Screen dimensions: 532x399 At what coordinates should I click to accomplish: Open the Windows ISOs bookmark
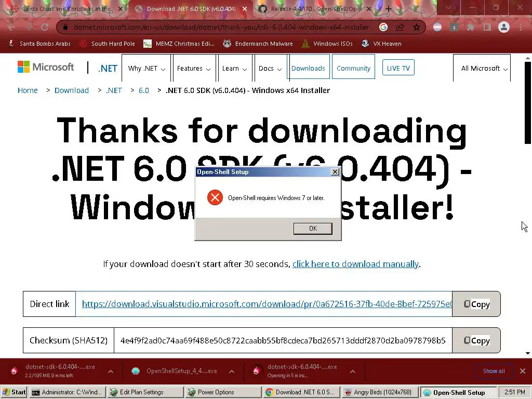pyautogui.click(x=327, y=44)
